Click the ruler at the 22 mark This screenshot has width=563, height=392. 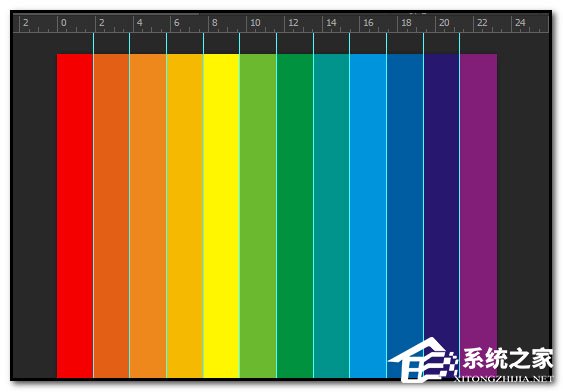tap(482, 23)
